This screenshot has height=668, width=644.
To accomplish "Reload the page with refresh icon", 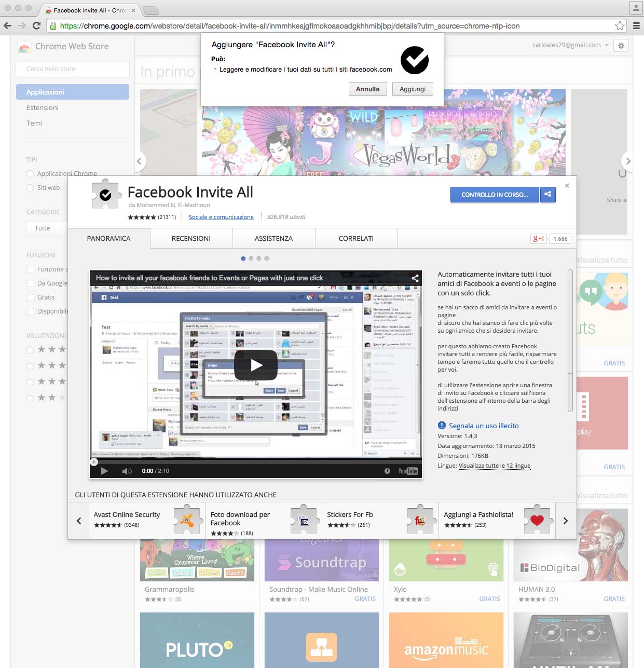I will pyautogui.click(x=36, y=25).
